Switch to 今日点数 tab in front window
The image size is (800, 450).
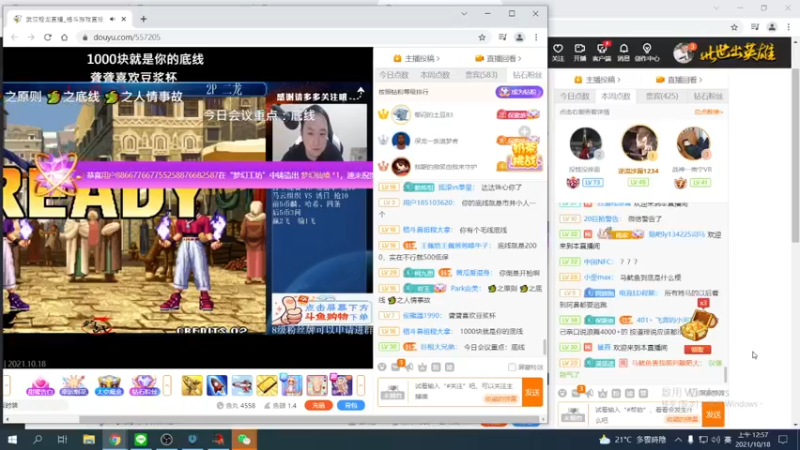393,75
